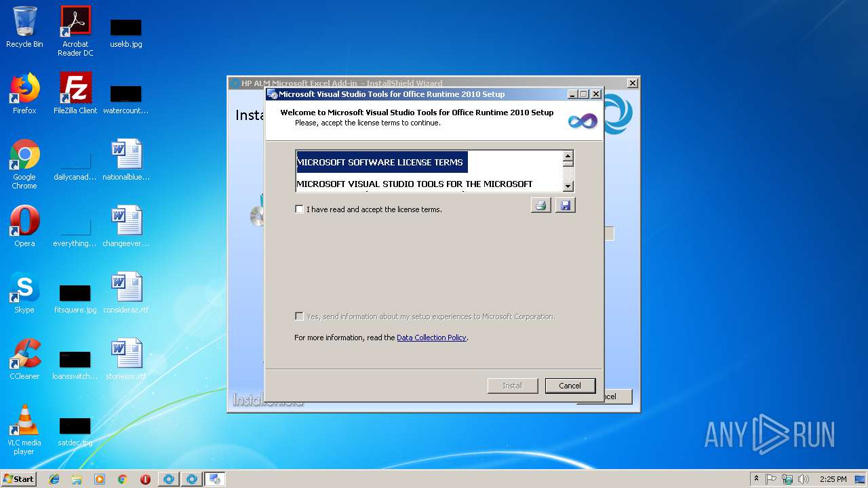Select the storiesos.rtf document
The image size is (868, 488).
coord(126,360)
